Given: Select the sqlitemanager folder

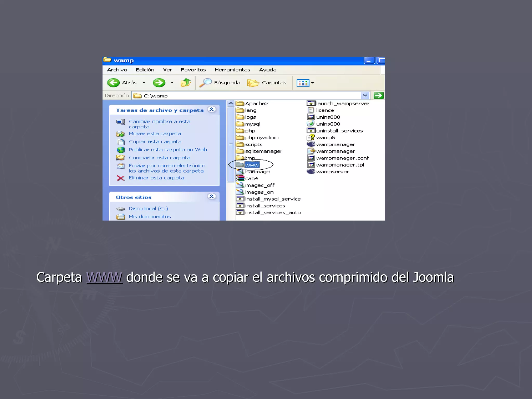Looking at the screenshot, I should pos(259,151).
